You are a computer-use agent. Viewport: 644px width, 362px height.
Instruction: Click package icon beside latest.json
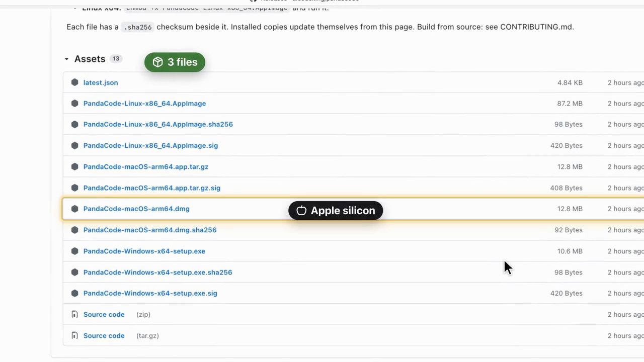74,82
